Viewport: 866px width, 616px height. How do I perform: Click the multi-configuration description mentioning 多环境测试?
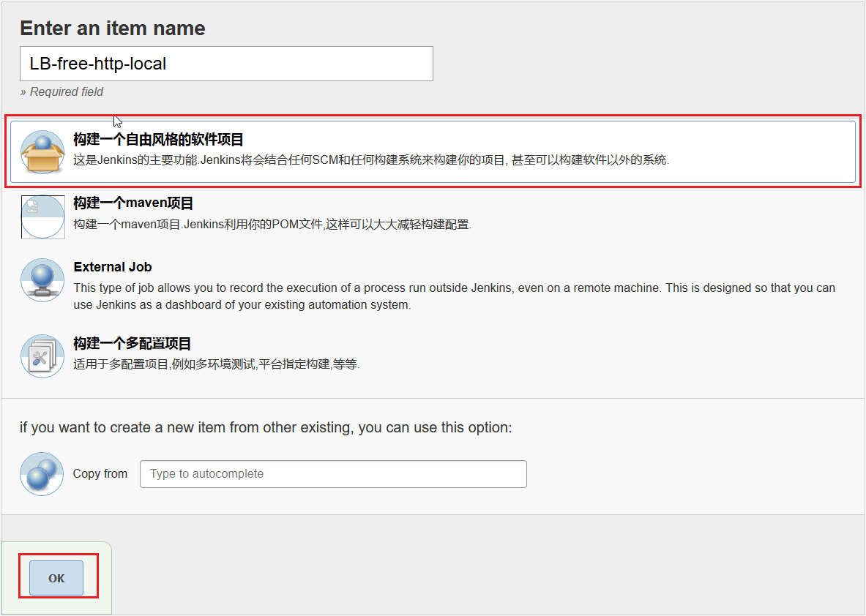pyautogui.click(x=217, y=364)
